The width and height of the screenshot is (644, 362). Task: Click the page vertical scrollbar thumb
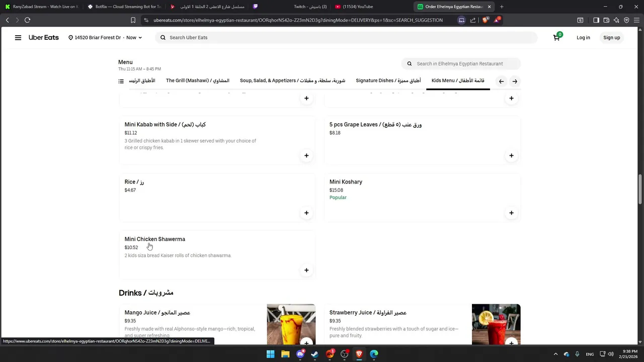coord(640,189)
